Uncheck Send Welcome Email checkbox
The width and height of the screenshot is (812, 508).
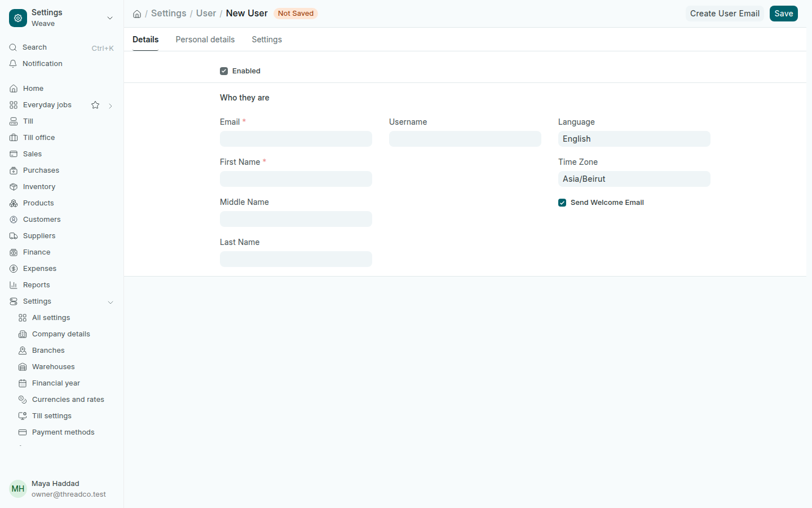pyautogui.click(x=562, y=203)
